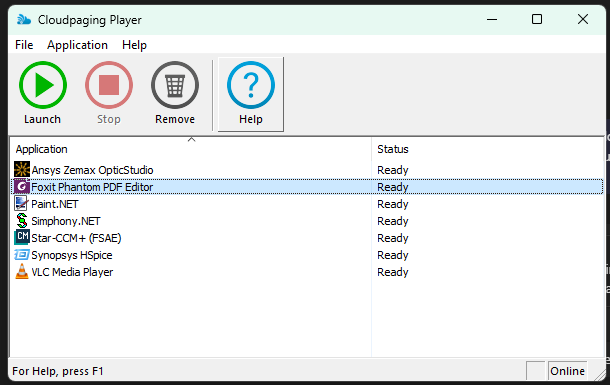
Task: Click Ready status of VLC Media Player
Action: (393, 272)
